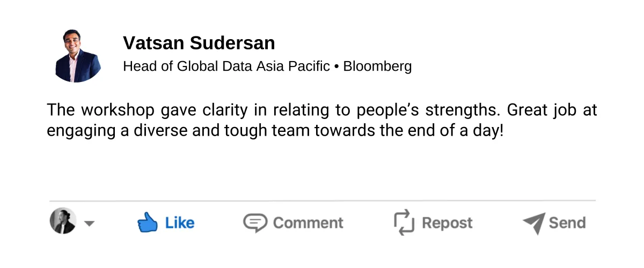Click the gray divider above action bar
Image resolution: width=644 pixels, height=268 pixels.
pyautogui.click(x=323, y=201)
